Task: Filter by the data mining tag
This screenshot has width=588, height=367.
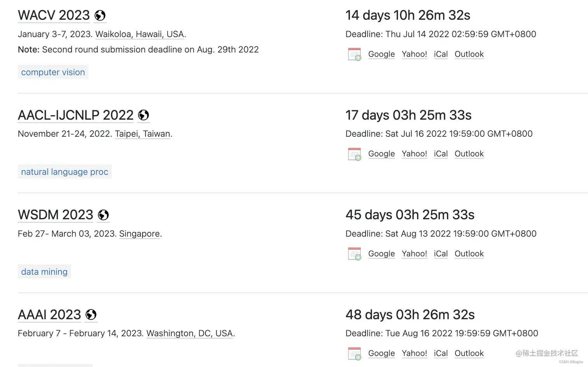Action: pyautogui.click(x=44, y=272)
